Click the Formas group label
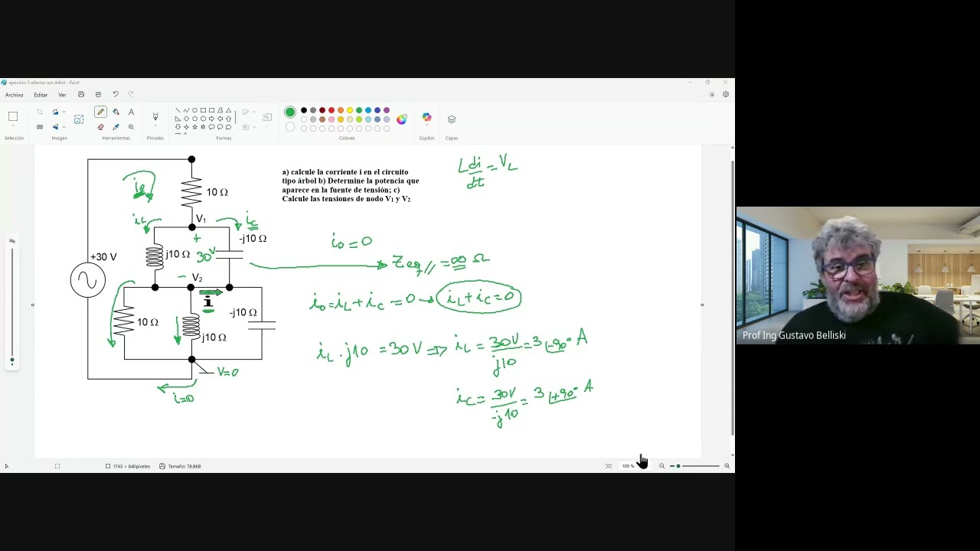980x551 pixels. [x=224, y=139]
